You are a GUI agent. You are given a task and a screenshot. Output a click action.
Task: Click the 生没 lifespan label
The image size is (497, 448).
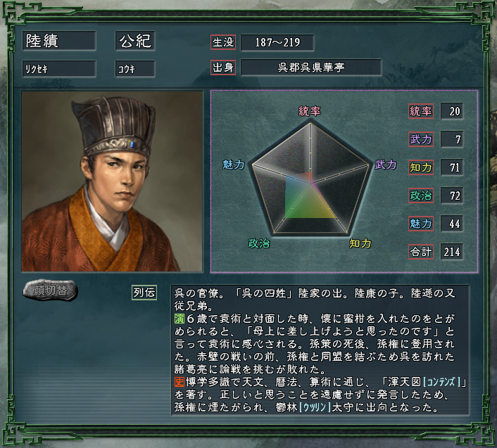point(223,42)
